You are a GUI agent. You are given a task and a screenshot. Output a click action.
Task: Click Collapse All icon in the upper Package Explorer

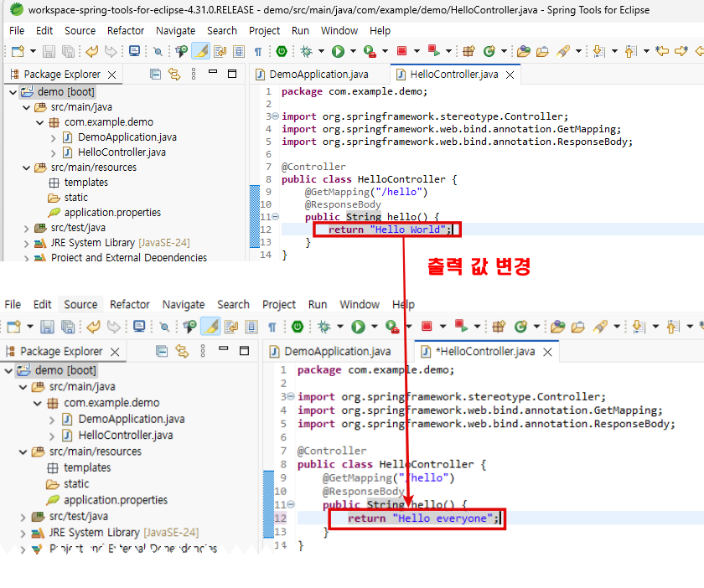tap(156, 74)
